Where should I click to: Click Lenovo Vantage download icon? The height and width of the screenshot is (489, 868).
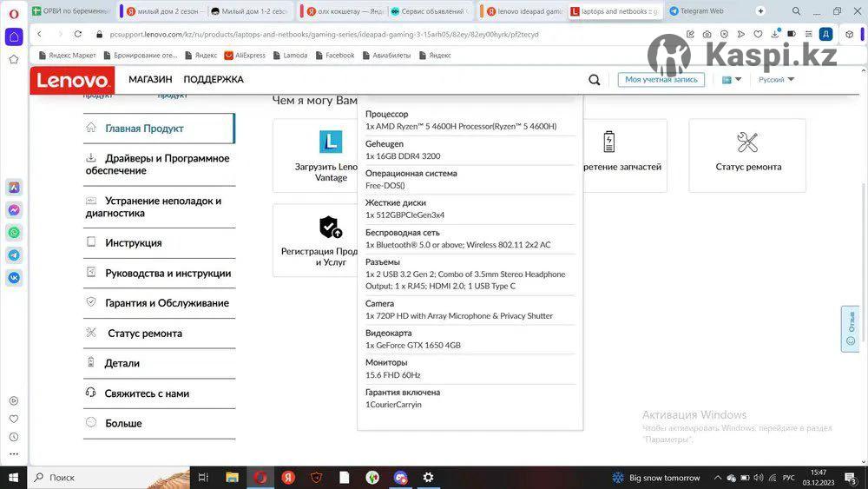pos(331,142)
